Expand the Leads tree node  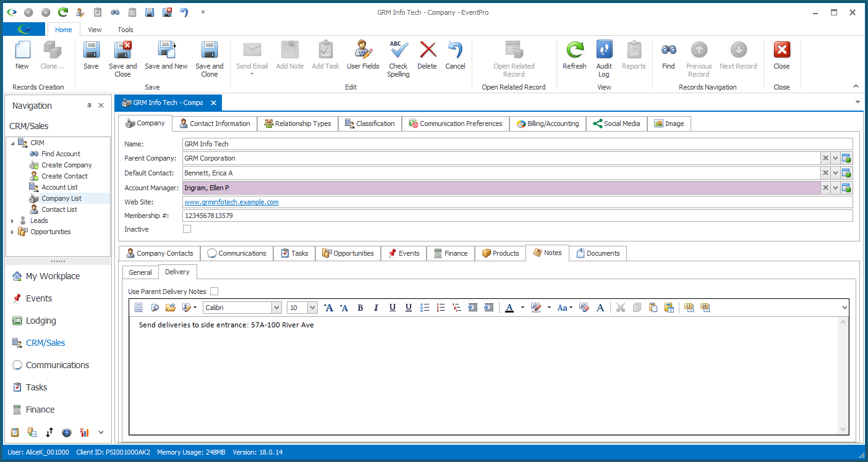(12, 220)
